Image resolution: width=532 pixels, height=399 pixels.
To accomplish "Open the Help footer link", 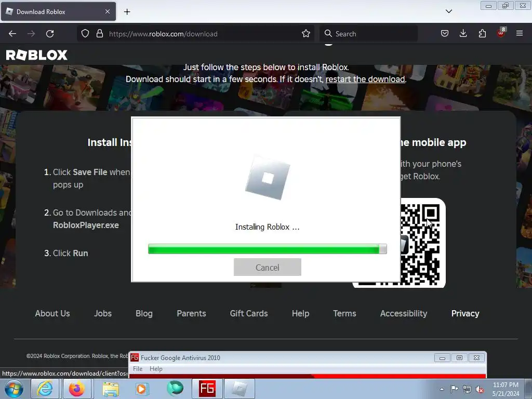I will click(301, 313).
